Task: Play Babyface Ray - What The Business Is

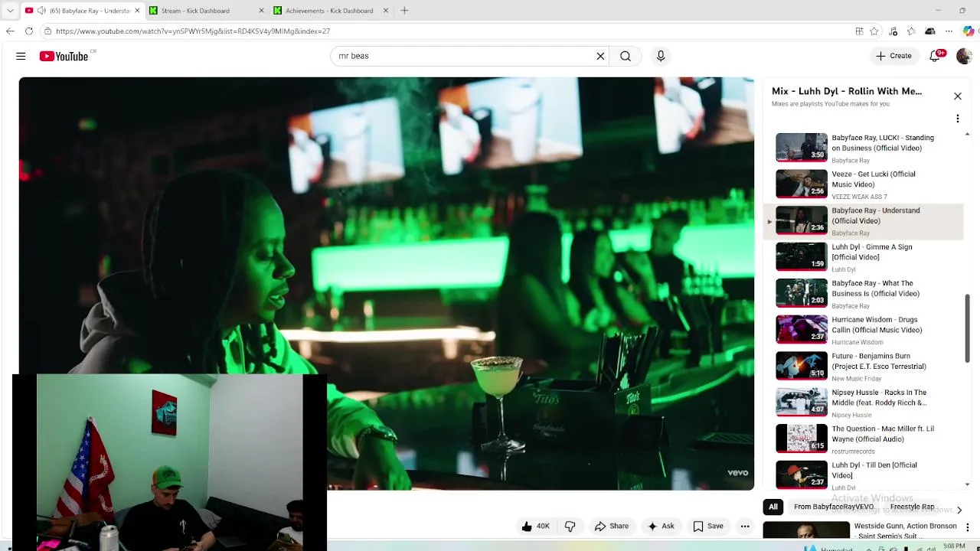Action: [864, 294]
